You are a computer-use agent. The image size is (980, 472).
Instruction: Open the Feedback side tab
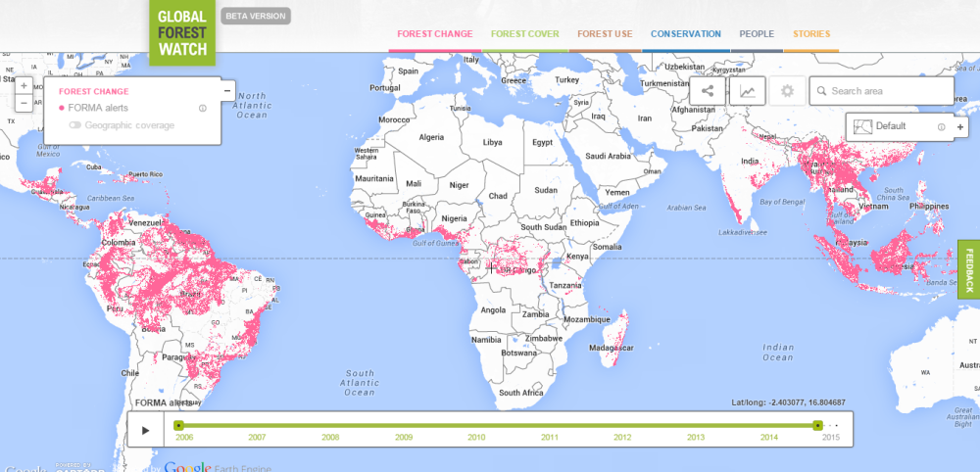point(969,269)
